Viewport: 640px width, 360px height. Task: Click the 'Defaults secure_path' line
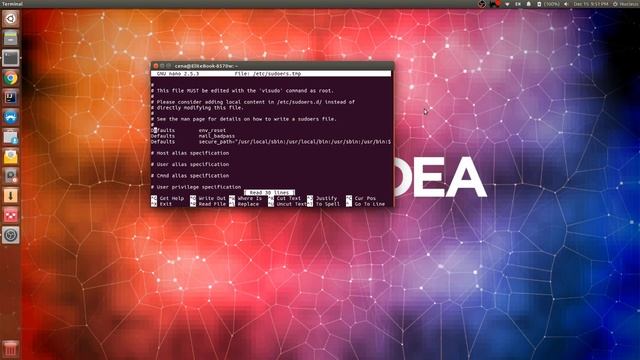point(271,142)
